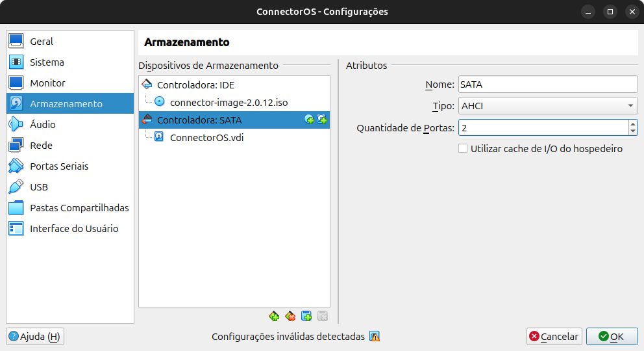Image resolution: width=644 pixels, height=351 pixels.
Task: Click the invalid settings warning icon
Action: [x=375, y=336]
